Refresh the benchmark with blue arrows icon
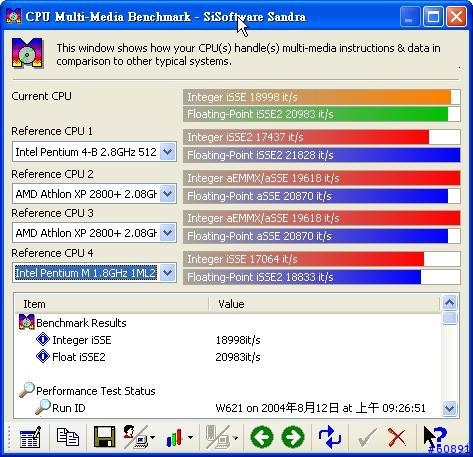Image resolution: width=473 pixels, height=457 pixels. point(330,437)
